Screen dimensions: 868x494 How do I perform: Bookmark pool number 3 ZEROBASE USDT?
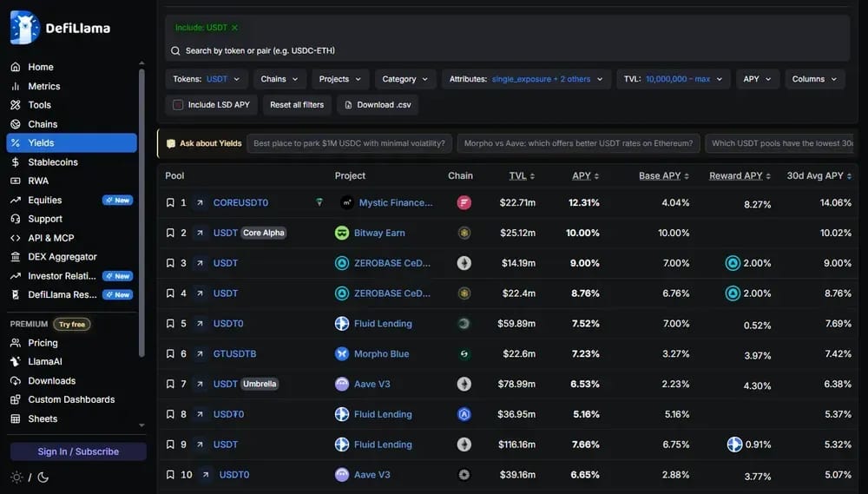pyautogui.click(x=170, y=263)
